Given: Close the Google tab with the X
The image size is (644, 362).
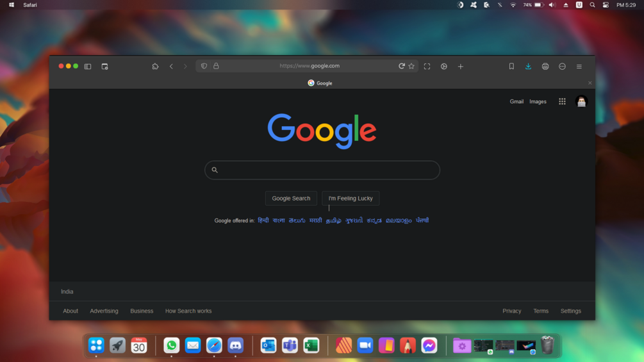Looking at the screenshot, I should point(590,83).
